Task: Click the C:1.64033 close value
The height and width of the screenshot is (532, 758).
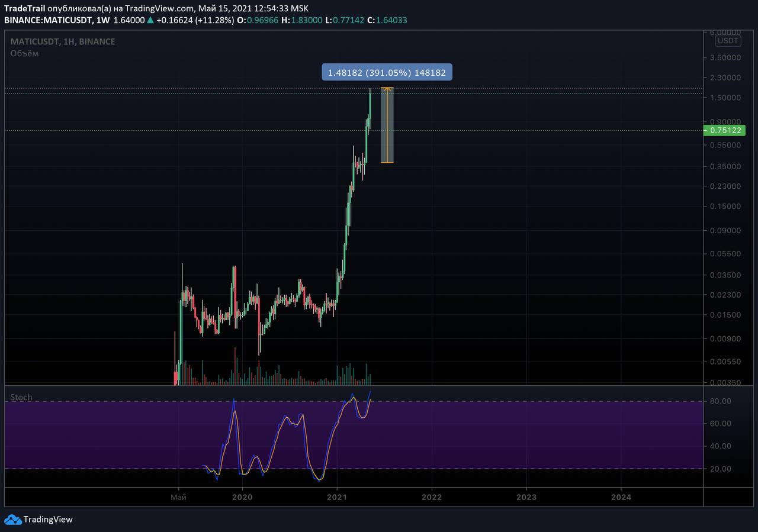Action: point(387,20)
